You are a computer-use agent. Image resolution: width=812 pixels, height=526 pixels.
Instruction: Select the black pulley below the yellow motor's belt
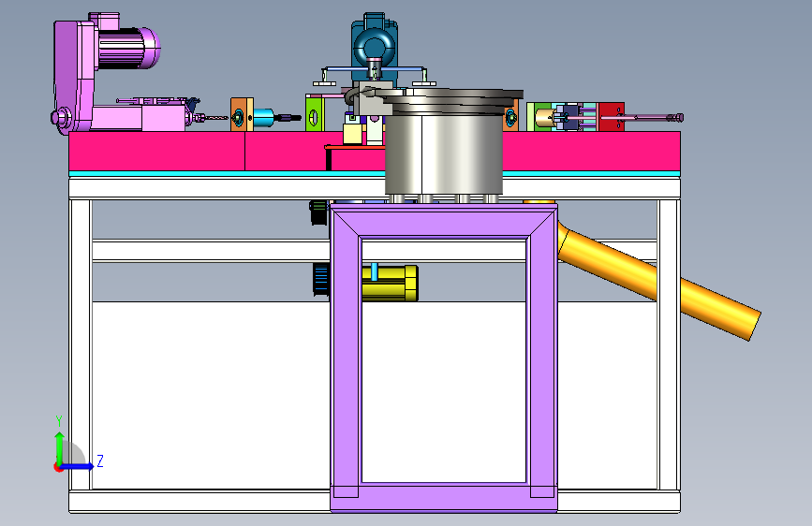(321, 280)
